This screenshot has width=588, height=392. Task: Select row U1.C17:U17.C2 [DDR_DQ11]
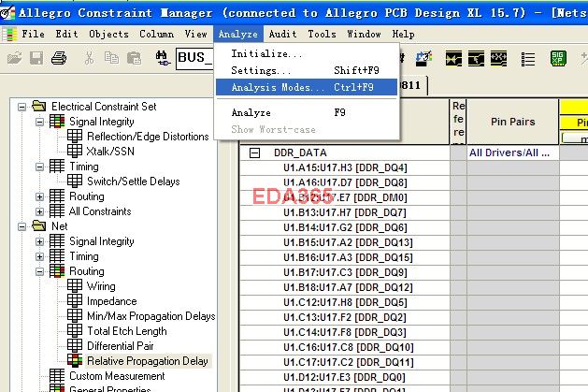coord(344,362)
